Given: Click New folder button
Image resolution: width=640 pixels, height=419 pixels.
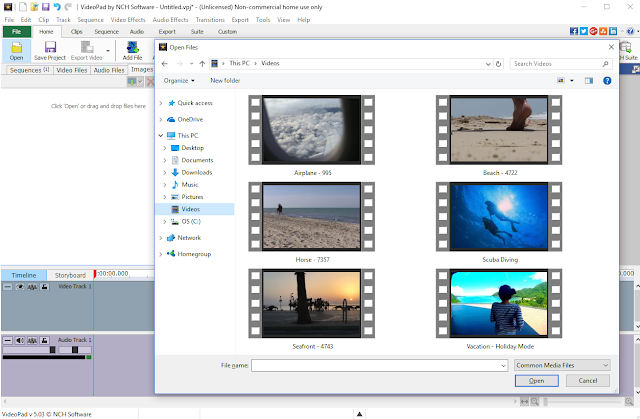Looking at the screenshot, I should 225,81.
